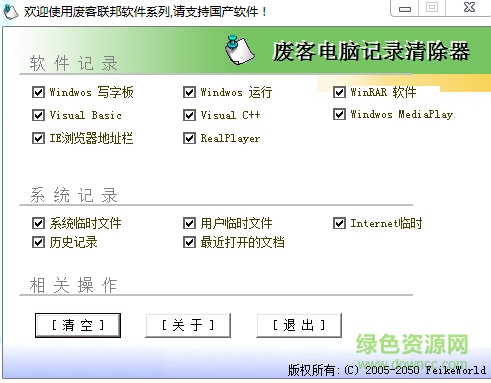491x383 pixels.
Task: Minimize the window
Action: pyautogui.click(x=405, y=8)
